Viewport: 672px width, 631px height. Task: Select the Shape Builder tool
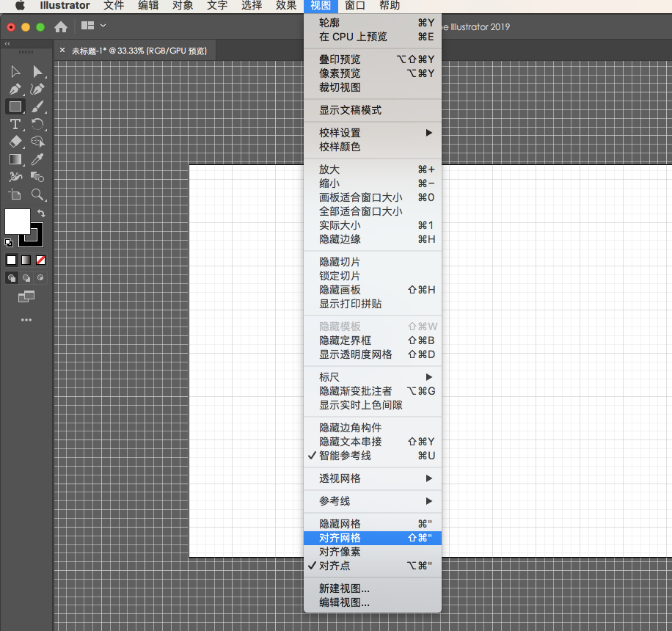tap(37, 142)
